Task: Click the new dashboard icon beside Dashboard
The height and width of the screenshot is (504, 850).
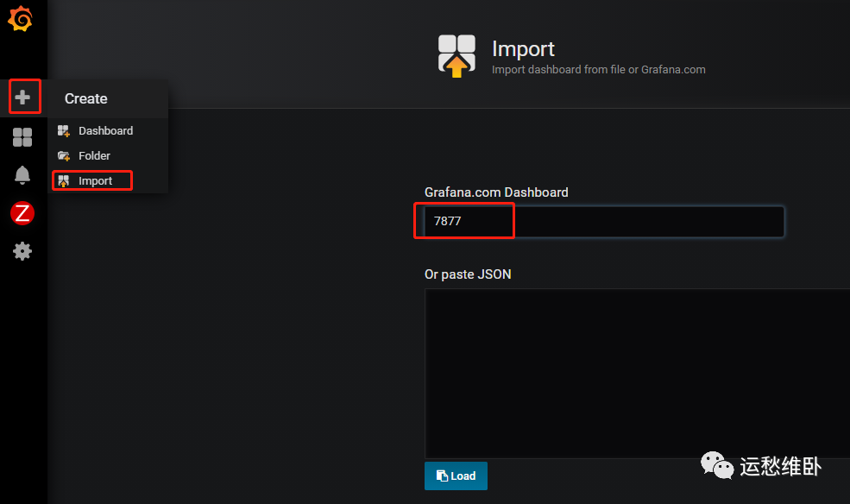Action: [64, 130]
